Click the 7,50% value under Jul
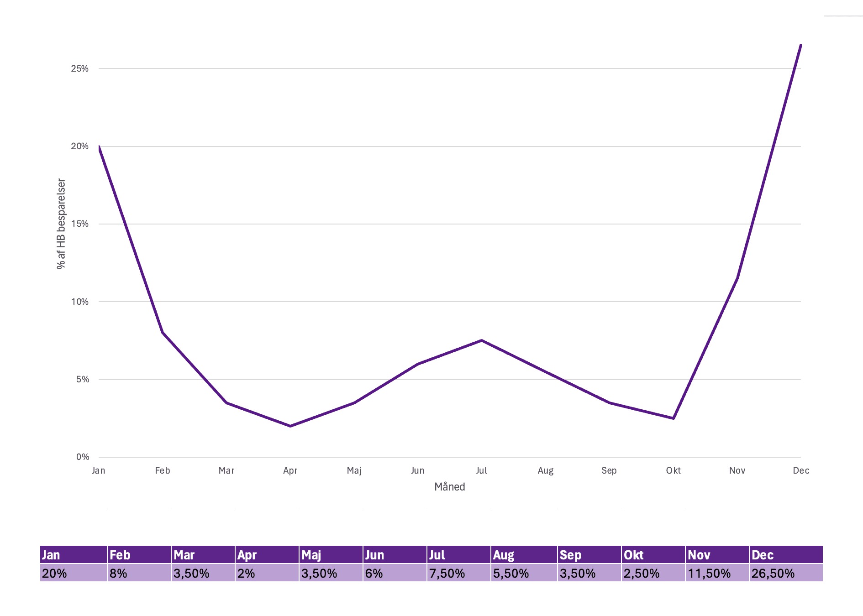Image resolution: width=863 pixels, height=616 pixels. (458, 573)
